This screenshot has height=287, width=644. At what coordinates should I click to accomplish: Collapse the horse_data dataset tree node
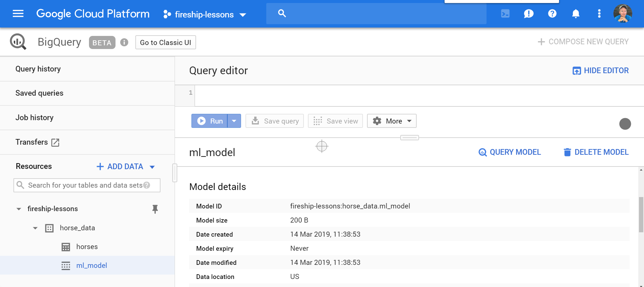click(35, 228)
